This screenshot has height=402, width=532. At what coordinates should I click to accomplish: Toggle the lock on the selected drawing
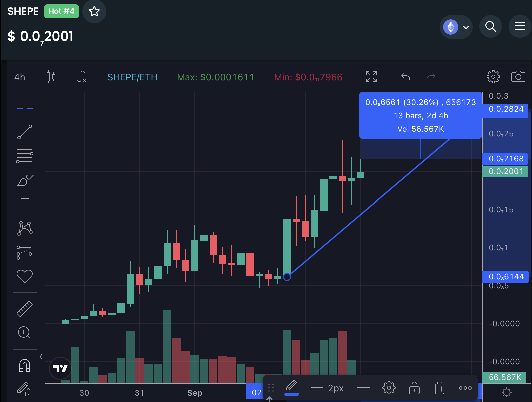[x=414, y=388]
